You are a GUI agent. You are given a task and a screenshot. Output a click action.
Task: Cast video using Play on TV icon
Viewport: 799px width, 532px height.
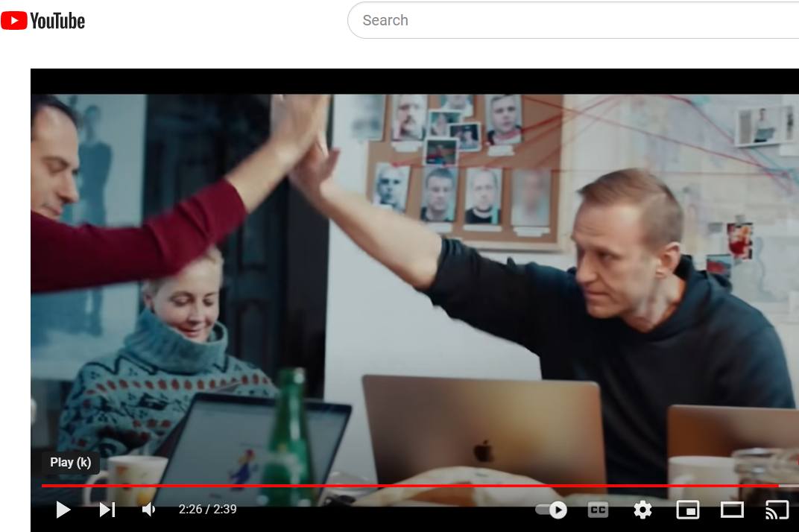click(777, 510)
